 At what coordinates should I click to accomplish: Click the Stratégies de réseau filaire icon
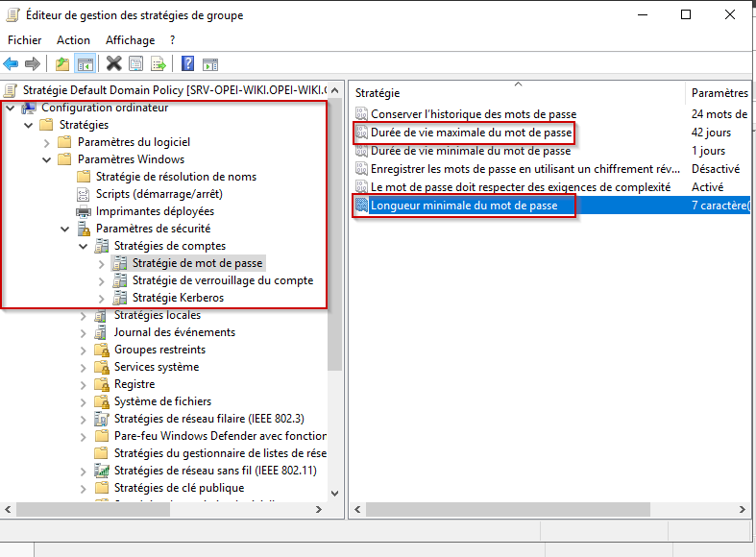[x=102, y=420]
